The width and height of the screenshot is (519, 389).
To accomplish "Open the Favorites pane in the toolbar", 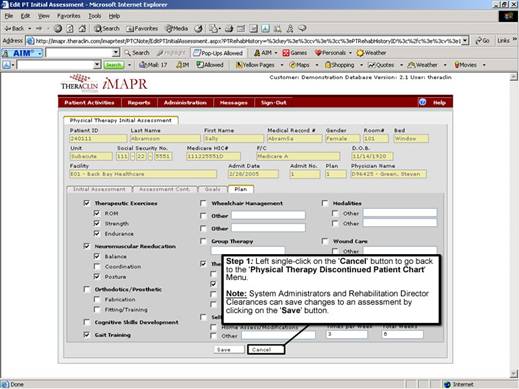I will coord(142,29).
